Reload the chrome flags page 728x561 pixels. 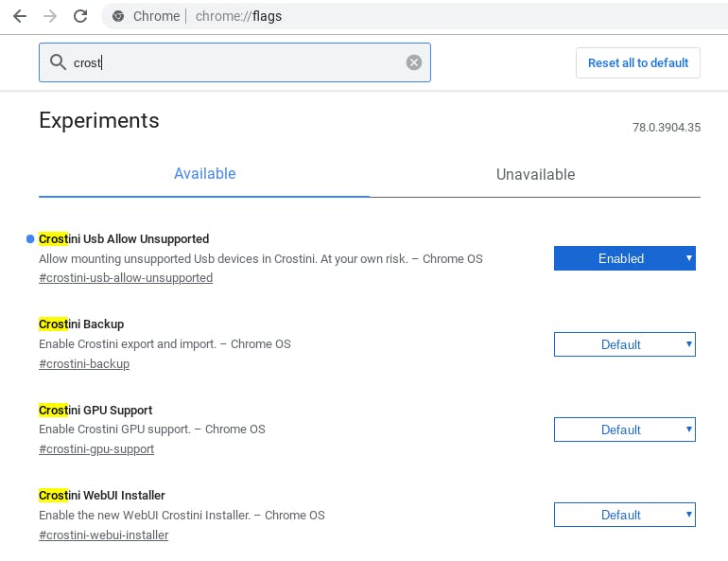80,16
